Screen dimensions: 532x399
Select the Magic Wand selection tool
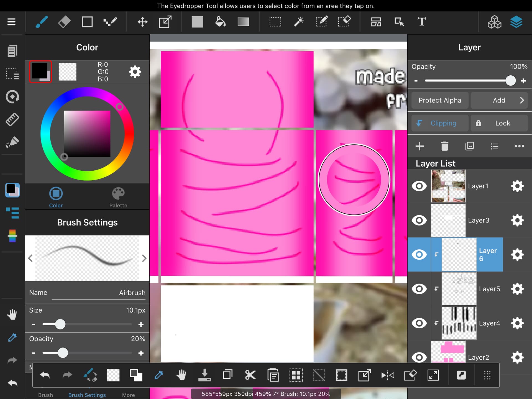tap(299, 22)
